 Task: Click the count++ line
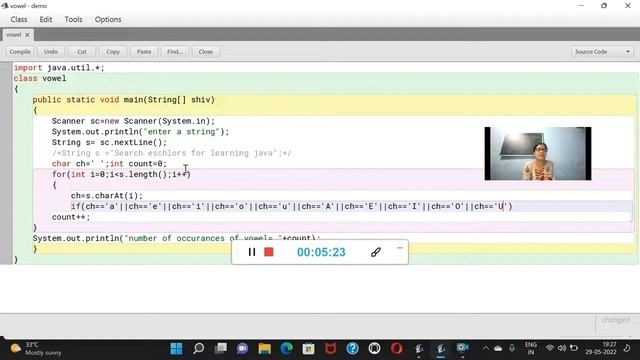[71, 217]
